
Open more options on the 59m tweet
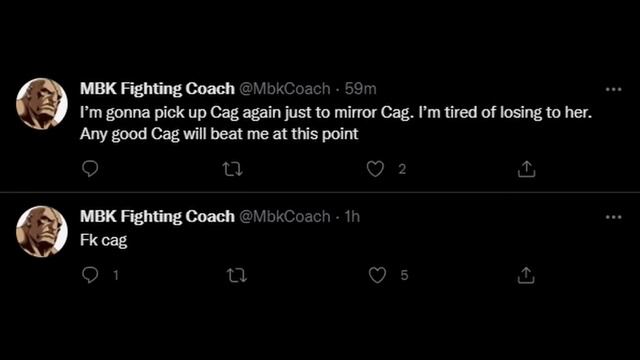click(x=613, y=89)
